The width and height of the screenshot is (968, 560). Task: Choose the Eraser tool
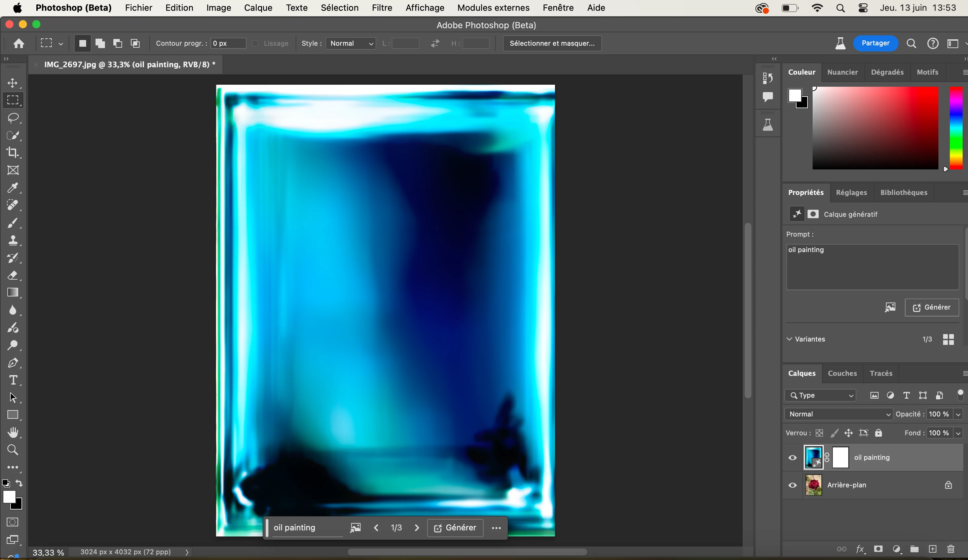click(x=13, y=275)
